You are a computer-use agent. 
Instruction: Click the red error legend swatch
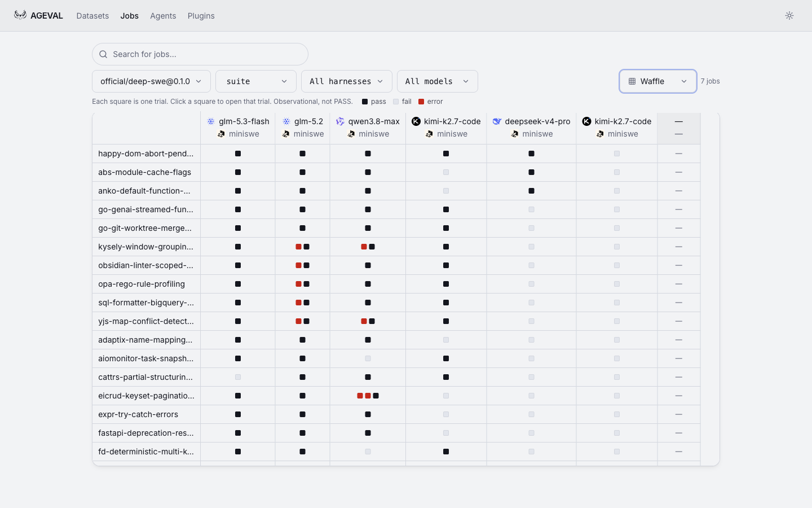point(421,102)
